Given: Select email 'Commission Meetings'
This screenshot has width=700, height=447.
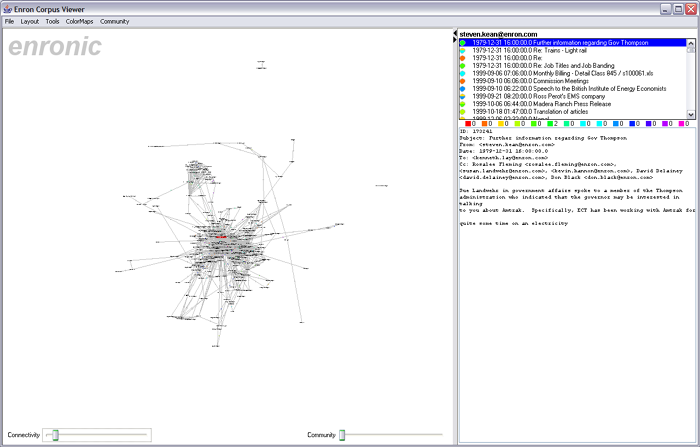Looking at the screenshot, I should pyautogui.click(x=572, y=81).
